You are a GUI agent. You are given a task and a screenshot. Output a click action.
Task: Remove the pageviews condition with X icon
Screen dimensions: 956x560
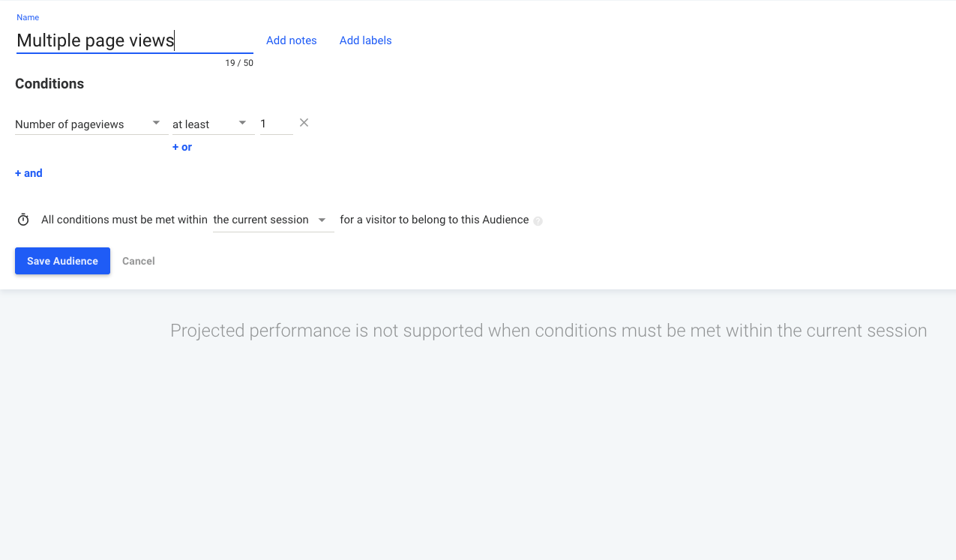(x=304, y=123)
